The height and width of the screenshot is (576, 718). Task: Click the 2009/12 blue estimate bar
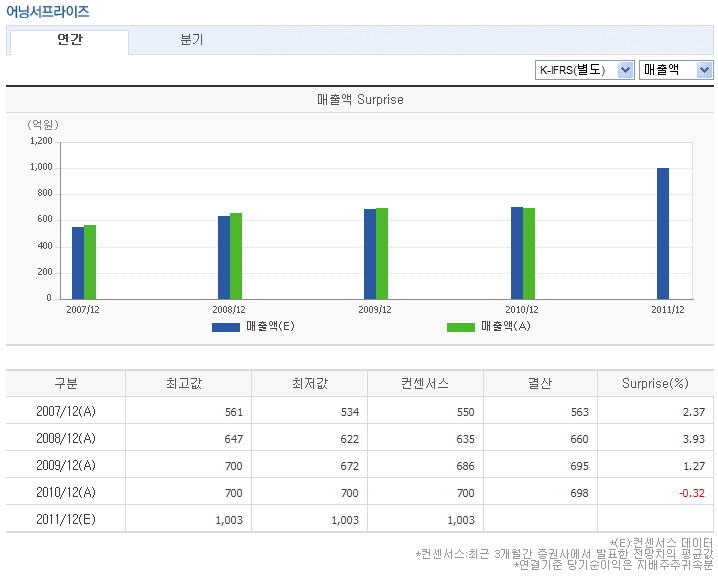click(369, 254)
